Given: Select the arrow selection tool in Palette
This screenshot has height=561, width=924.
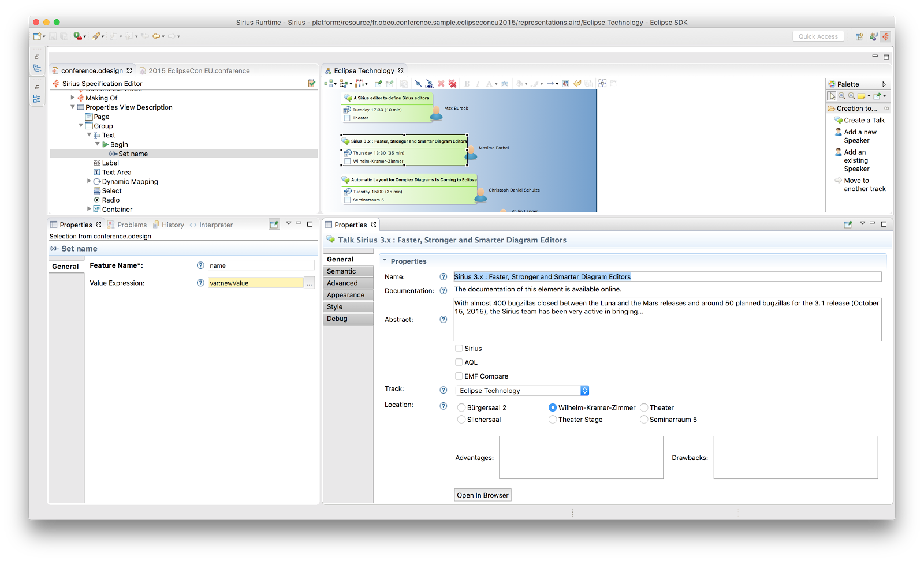Looking at the screenshot, I should [x=832, y=96].
